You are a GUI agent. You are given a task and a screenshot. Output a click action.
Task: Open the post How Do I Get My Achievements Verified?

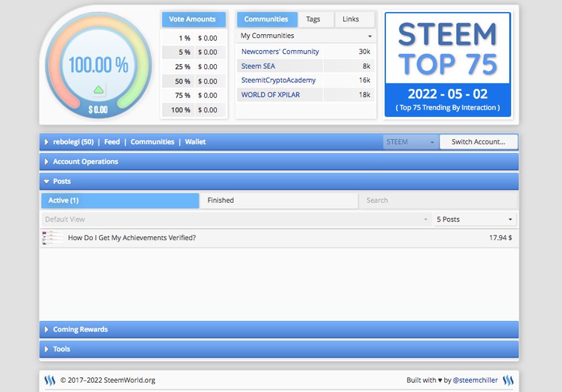pyautogui.click(x=132, y=238)
